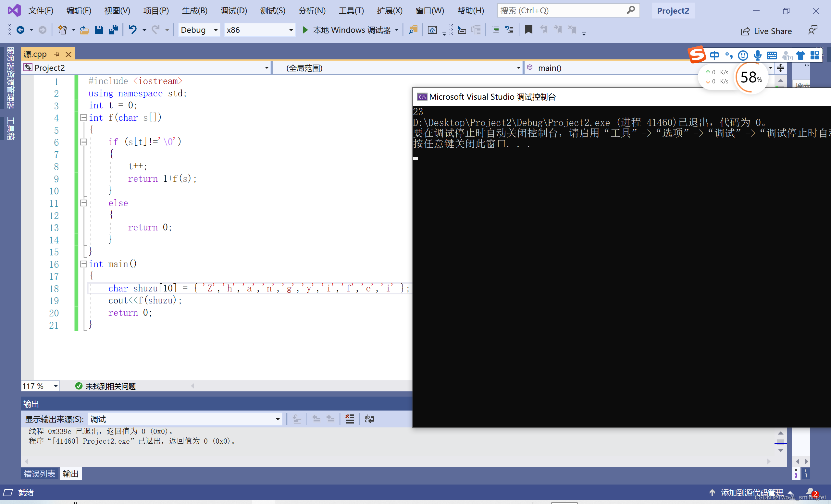Toggle a bookmark with the bookmark icon

click(x=528, y=30)
